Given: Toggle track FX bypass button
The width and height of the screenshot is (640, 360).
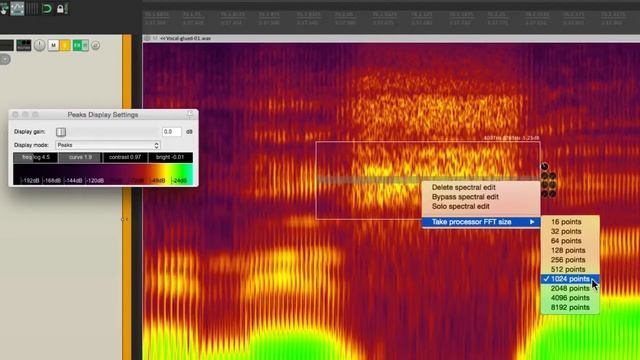Looking at the screenshot, I should 85,45.
